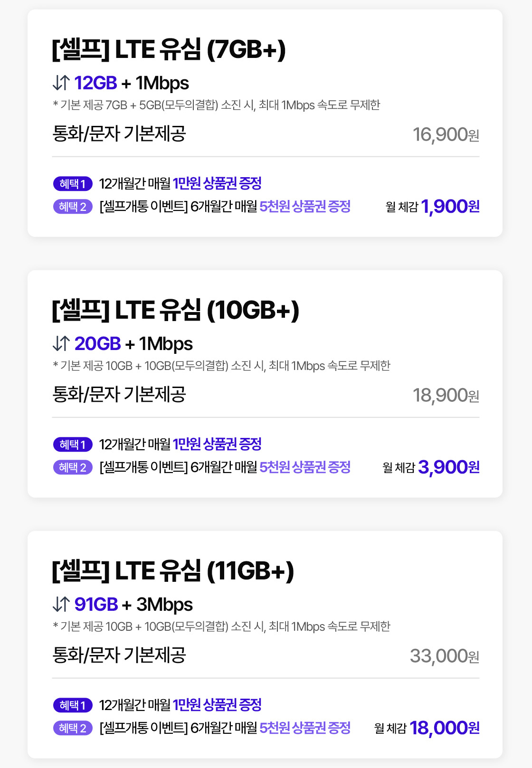Open the [셀프] LTE 유심 (7GB+) plan title
This screenshot has width=532, height=768.
[169, 49]
